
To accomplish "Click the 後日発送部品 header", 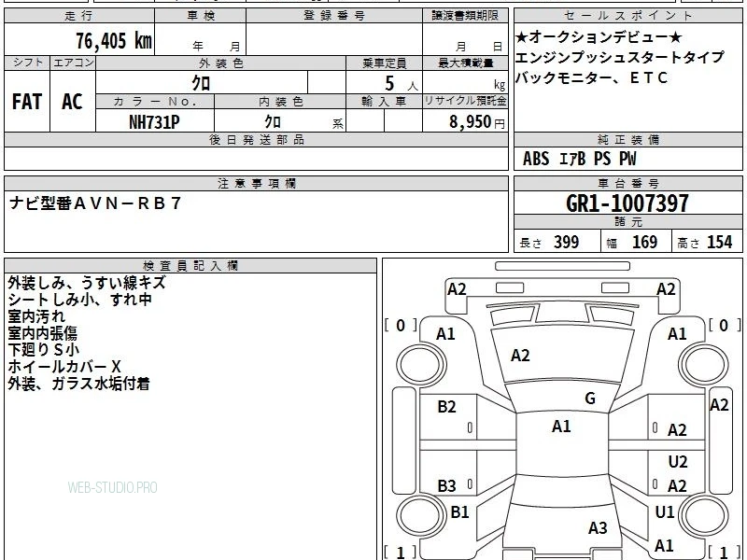I will (256, 139).
